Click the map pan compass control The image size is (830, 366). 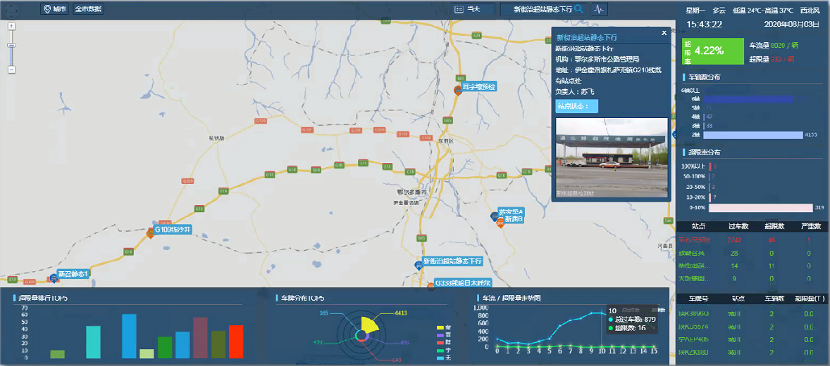tap(12, 10)
